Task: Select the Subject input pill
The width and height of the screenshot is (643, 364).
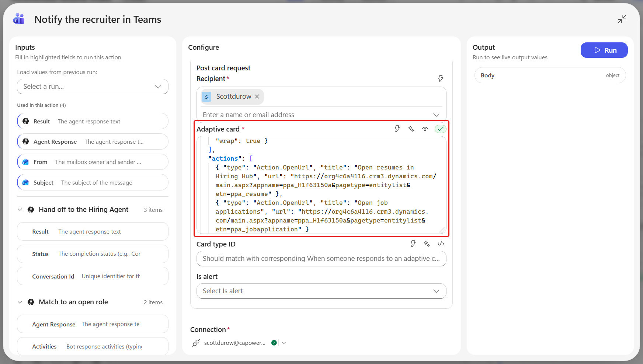Action: click(x=93, y=182)
